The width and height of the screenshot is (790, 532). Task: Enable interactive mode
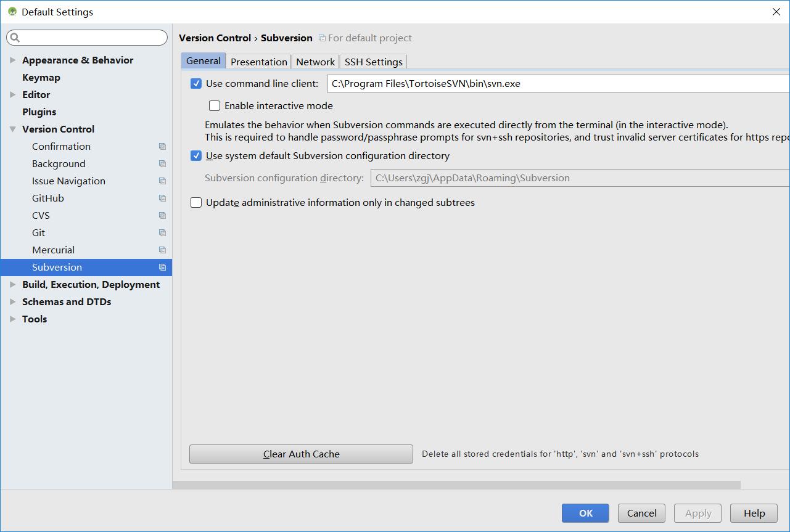pos(214,105)
